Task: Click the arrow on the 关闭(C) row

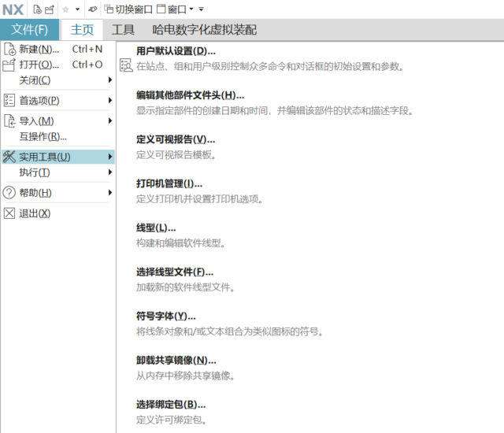Action: click(110, 80)
